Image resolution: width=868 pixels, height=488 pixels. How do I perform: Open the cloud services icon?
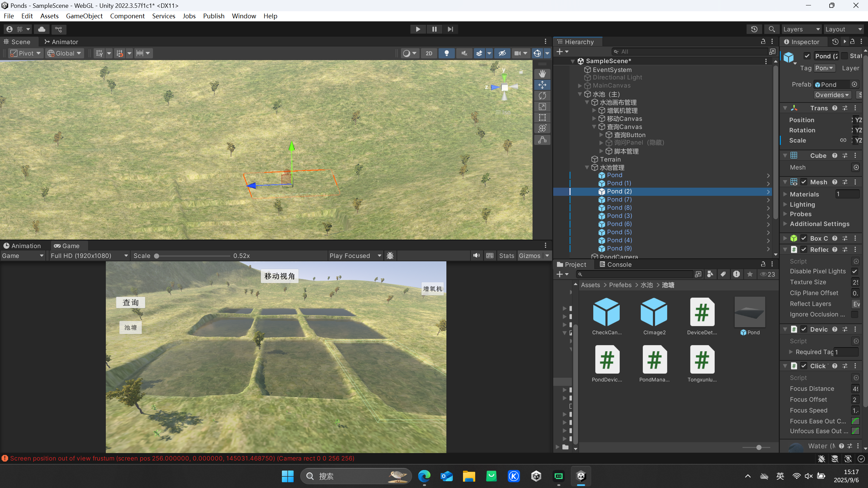click(x=42, y=29)
